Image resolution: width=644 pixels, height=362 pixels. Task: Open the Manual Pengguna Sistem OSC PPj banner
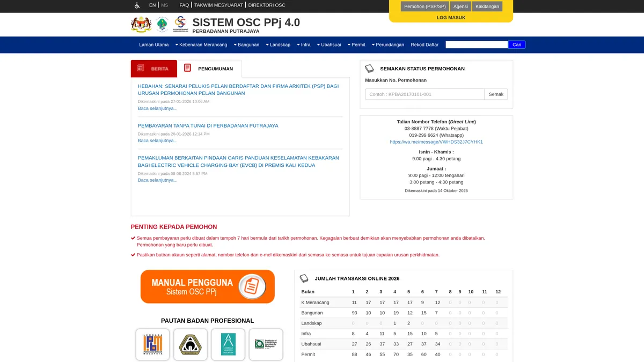(x=208, y=286)
